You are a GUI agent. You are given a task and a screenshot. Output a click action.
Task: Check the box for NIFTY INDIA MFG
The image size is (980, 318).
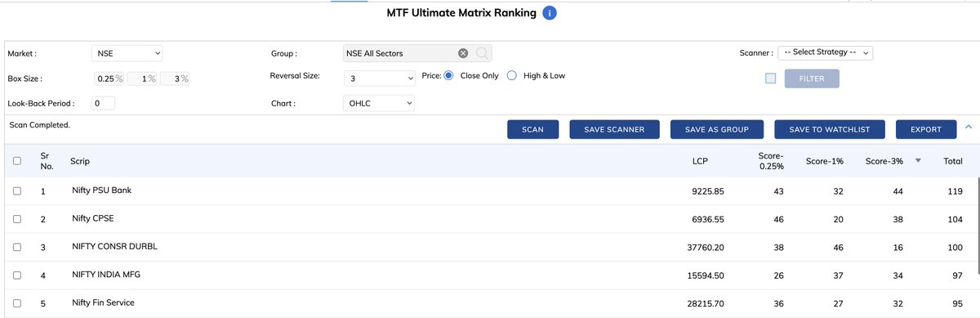click(16, 275)
